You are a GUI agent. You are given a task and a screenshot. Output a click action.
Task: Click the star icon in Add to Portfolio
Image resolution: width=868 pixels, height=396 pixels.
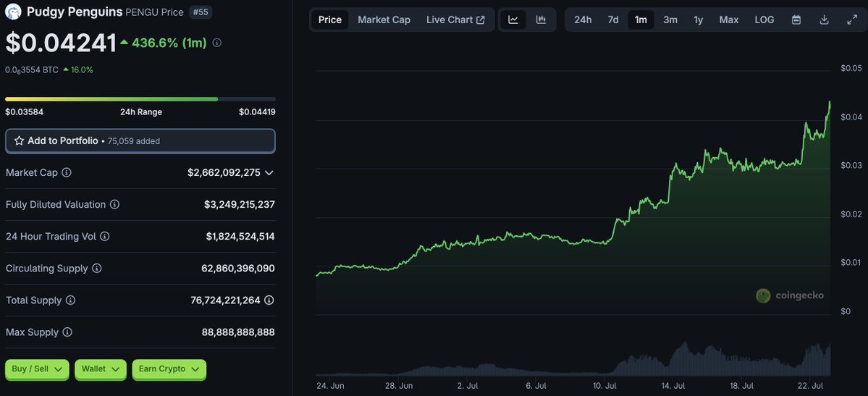pos(19,141)
